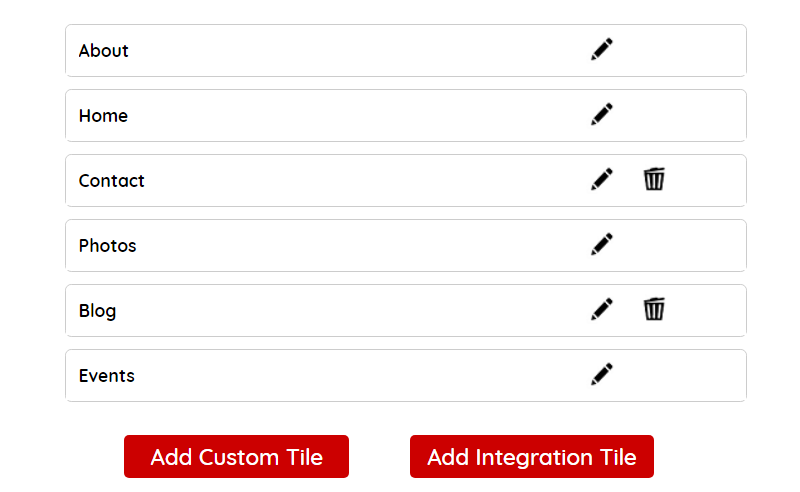The height and width of the screenshot is (492, 800).
Task: Edit the About tile with pencil icon
Action: coord(602,50)
